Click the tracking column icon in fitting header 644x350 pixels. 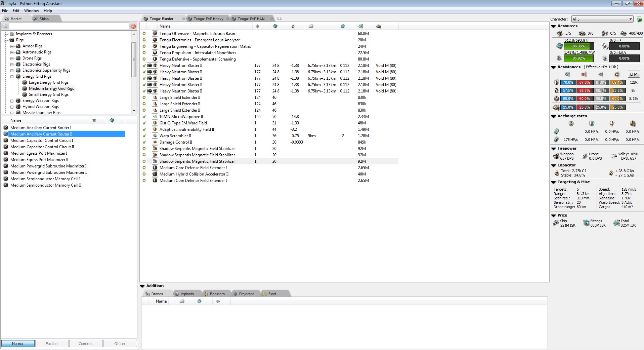pos(343,26)
